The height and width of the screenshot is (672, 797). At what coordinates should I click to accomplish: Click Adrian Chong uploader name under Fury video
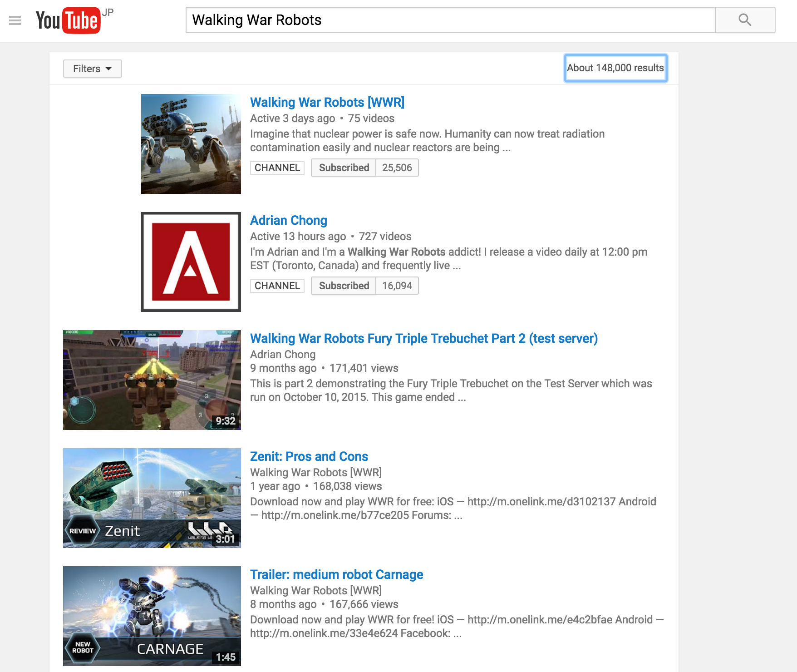282,355
